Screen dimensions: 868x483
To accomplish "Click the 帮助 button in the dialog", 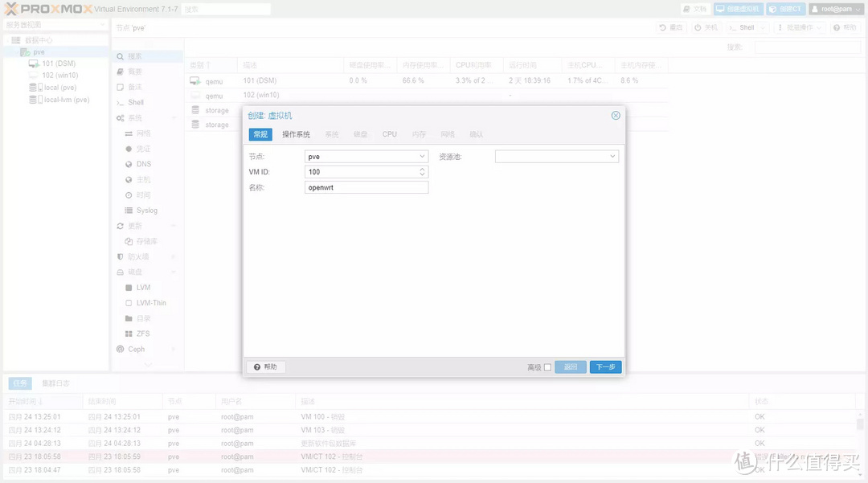I will pos(266,366).
